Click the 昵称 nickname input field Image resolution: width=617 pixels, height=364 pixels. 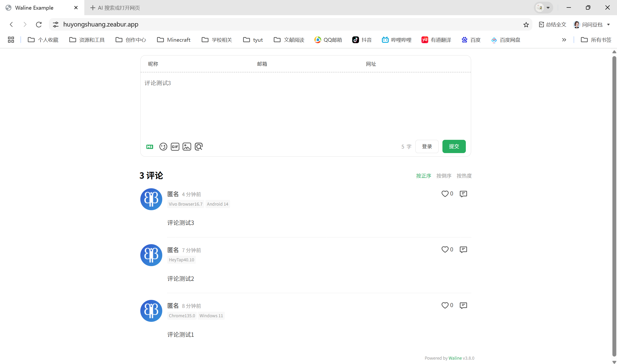(196, 64)
